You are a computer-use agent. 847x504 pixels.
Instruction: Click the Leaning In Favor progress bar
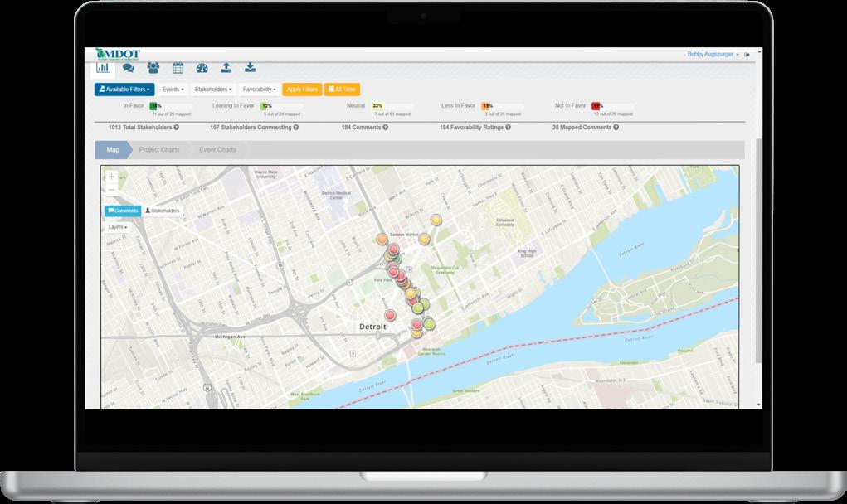[281, 106]
